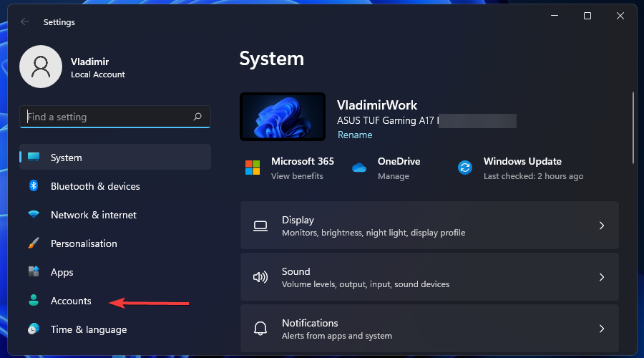The width and height of the screenshot is (644, 358).
Task: Click the Bluetooth icon in sidebar
Action: pos(34,185)
